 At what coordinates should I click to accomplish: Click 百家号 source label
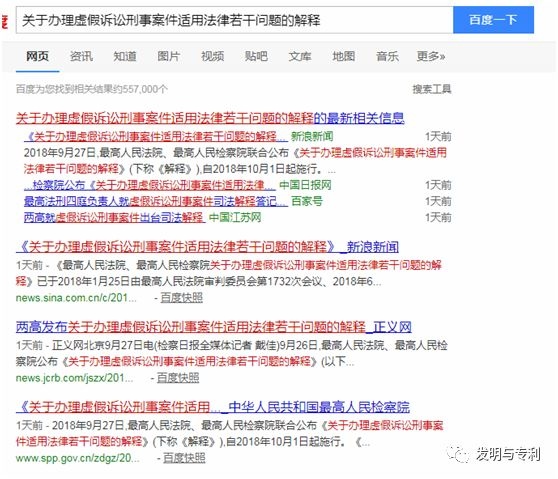(x=307, y=201)
